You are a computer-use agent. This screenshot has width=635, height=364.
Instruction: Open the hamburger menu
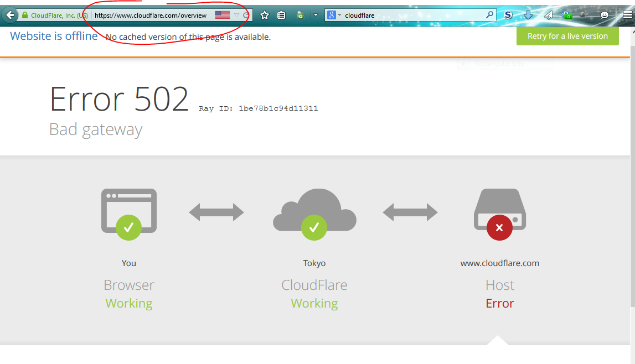tap(628, 15)
